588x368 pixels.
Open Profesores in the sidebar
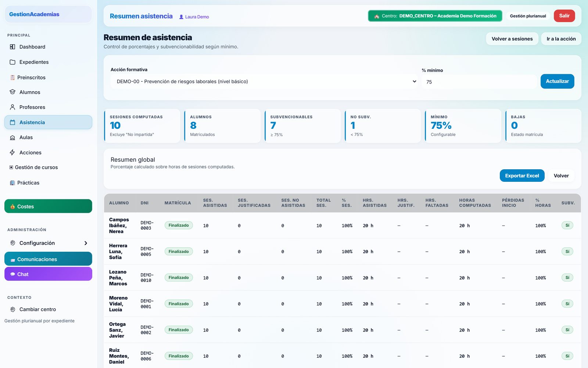point(48,107)
